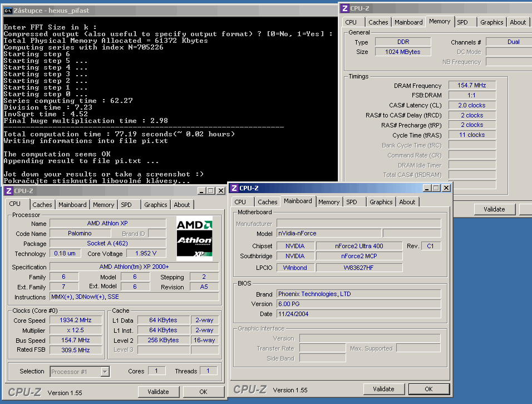532x404 pixels.
Task: Click the CAS# Latency value 2.0 clocks
Action: click(x=472, y=105)
